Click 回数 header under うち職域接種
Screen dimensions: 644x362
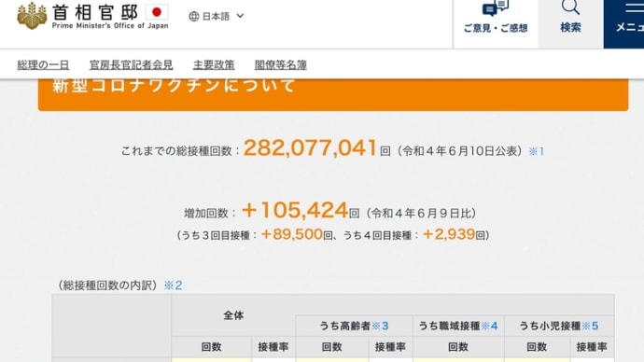[458, 347]
